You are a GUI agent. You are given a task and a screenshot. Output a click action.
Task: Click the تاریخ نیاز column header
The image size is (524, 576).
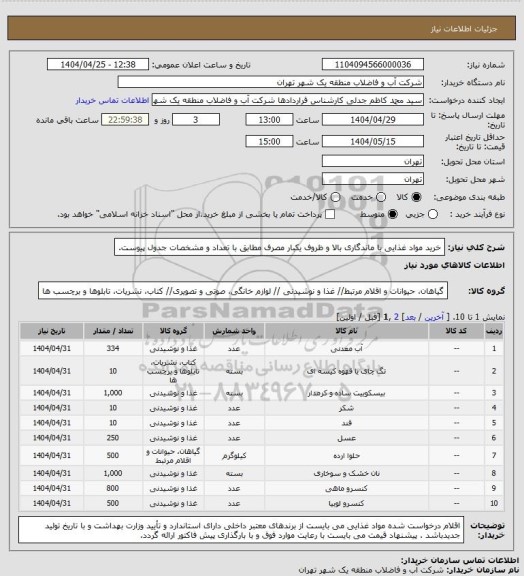(x=51, y=331)
